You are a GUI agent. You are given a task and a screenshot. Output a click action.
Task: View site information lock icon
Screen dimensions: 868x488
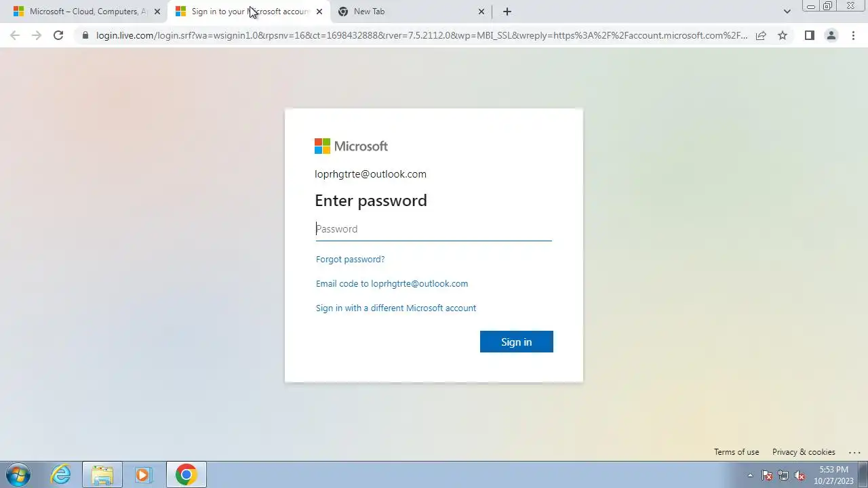pos(85,35)
